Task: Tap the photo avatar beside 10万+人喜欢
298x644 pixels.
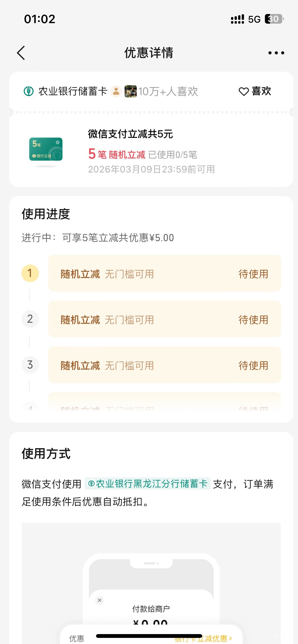Action: pyautogui.click(x=130, y=91)
